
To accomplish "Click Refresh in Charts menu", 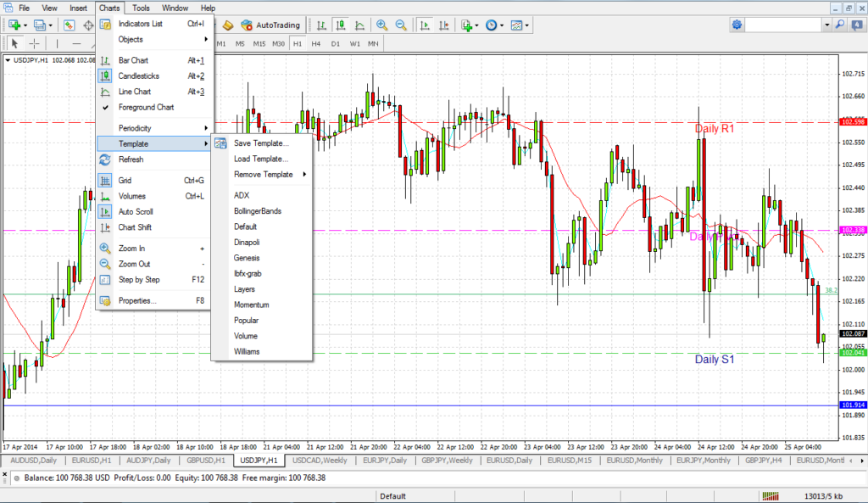I will (154, 159).
